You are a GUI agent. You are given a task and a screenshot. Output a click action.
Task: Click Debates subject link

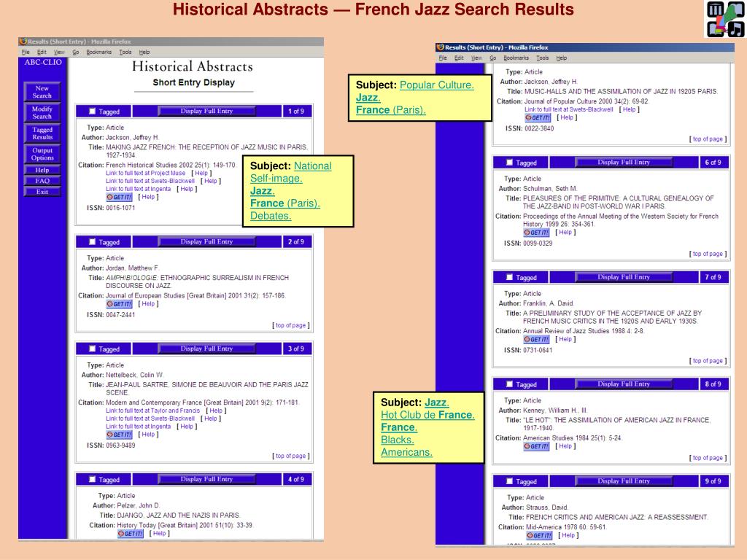click(x=271, y=216)
